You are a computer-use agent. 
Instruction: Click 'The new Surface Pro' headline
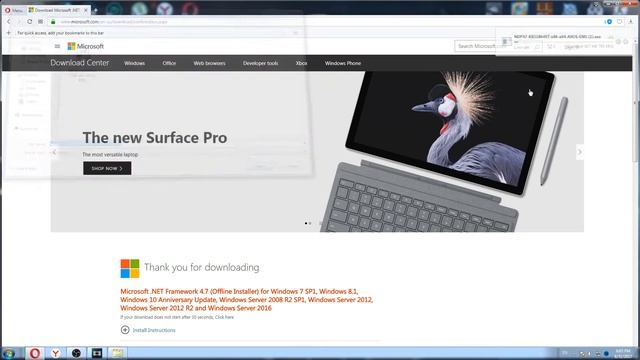point(155,138)
